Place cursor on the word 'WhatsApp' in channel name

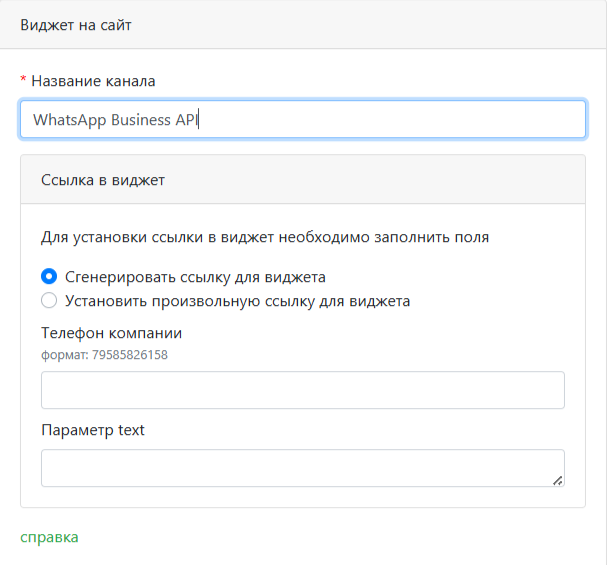pyautogui.click(x=69, y=120)
